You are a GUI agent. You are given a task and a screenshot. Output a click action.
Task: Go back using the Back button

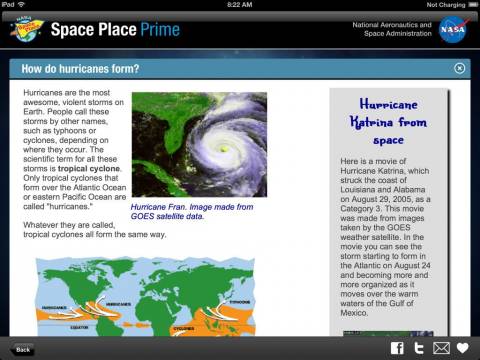pos(22,349)
